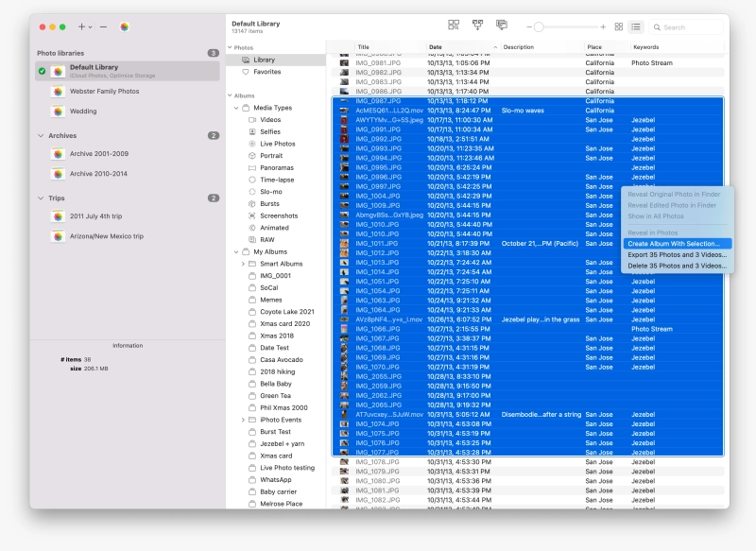The height and width of the screenshot is (551, 756).
Task: Select the Archive 2001-2009 library icon
Action: pyautogui.click(x=58, y=154)
